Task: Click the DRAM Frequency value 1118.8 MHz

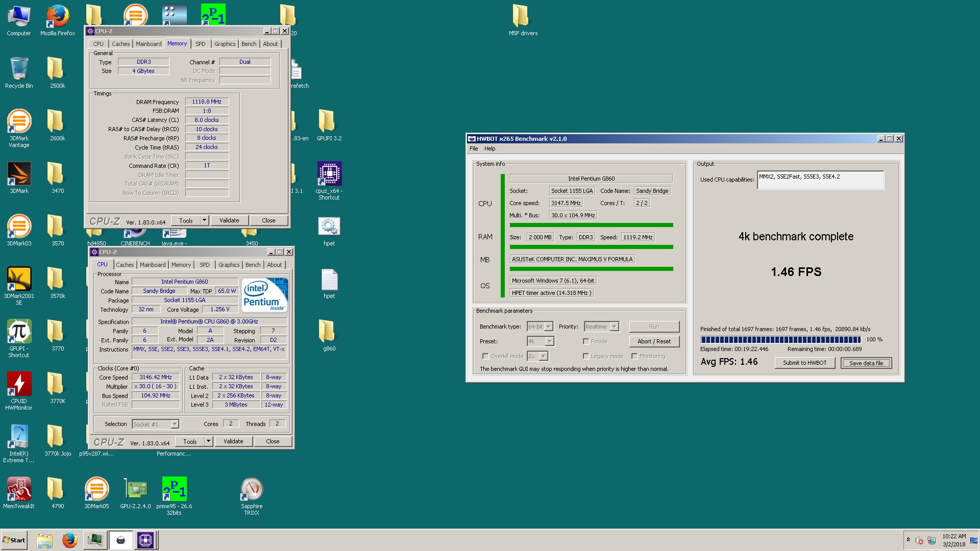Action: 207,102
